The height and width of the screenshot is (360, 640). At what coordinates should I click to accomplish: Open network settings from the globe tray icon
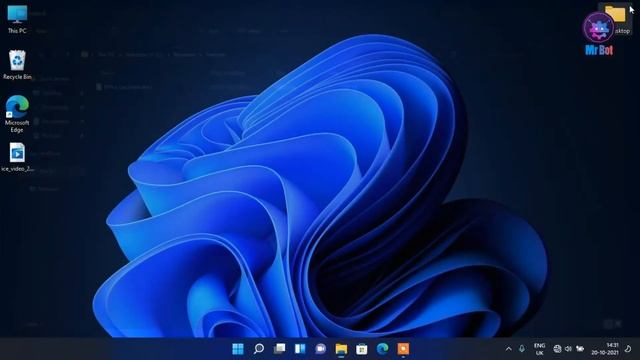pos(557,349)
